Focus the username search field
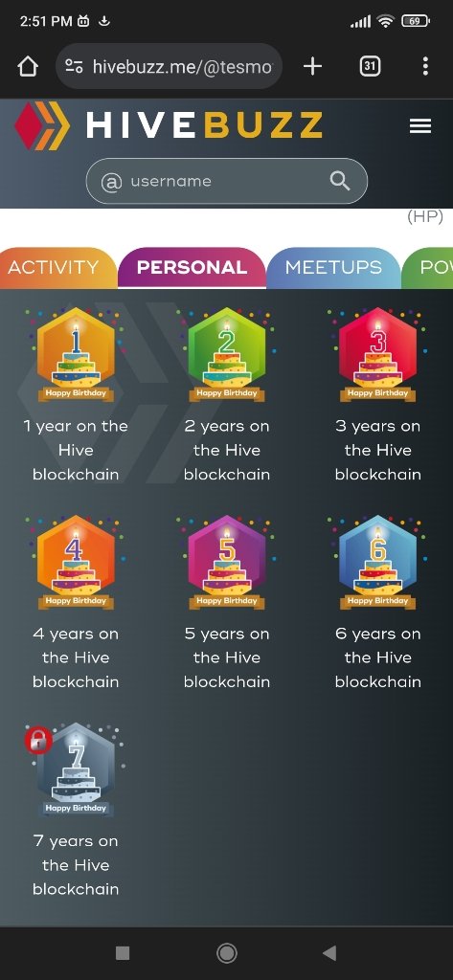 point(226,181)
